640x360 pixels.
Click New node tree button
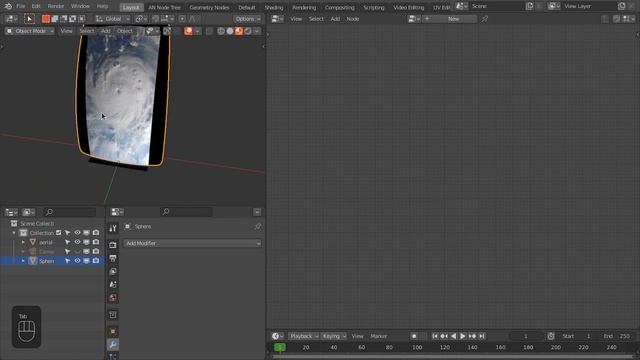(x=449, y=19)
